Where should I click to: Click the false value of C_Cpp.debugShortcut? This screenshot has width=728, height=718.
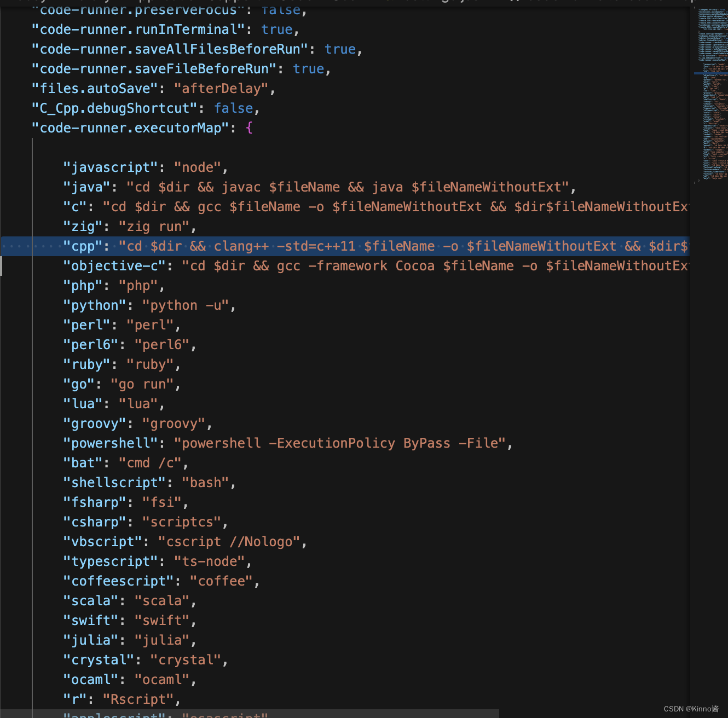(234, 108)
